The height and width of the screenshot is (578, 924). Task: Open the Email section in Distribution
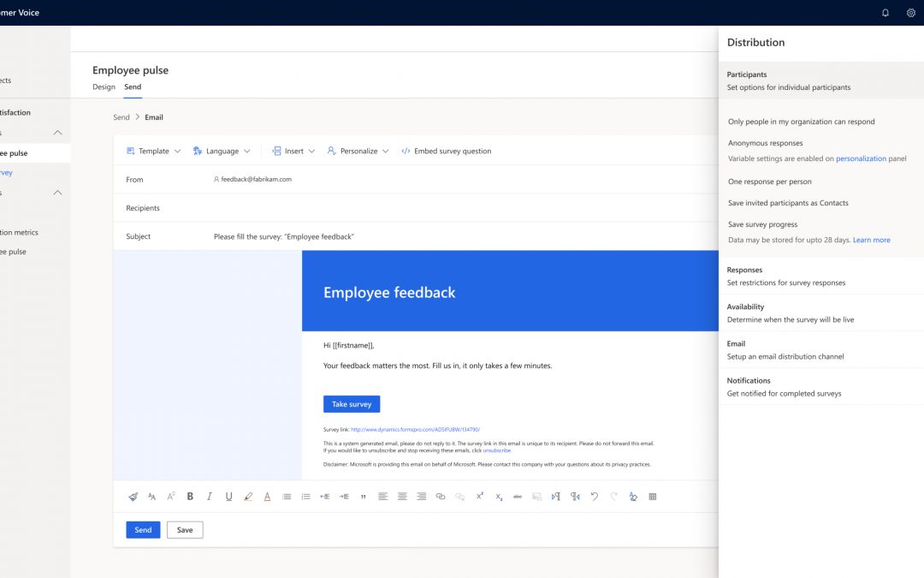(821, 349)
